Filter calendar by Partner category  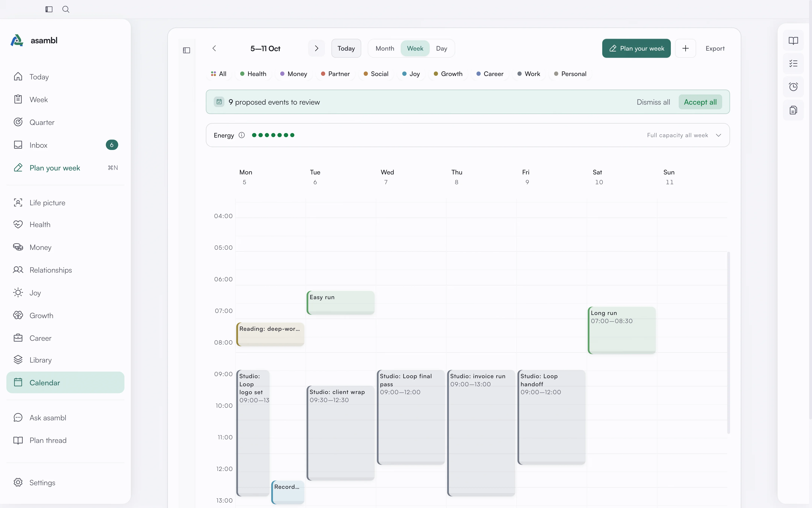335,74
